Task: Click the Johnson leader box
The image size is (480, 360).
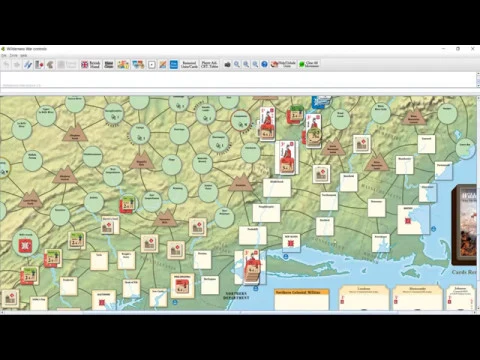Action: click(461, 298)
